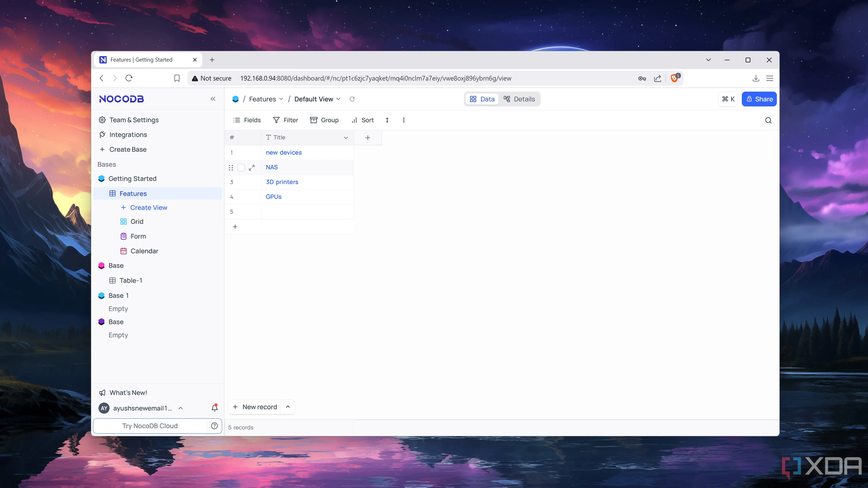Open Team & Settings
Screen dimensions: 868x488
[129, 120]
